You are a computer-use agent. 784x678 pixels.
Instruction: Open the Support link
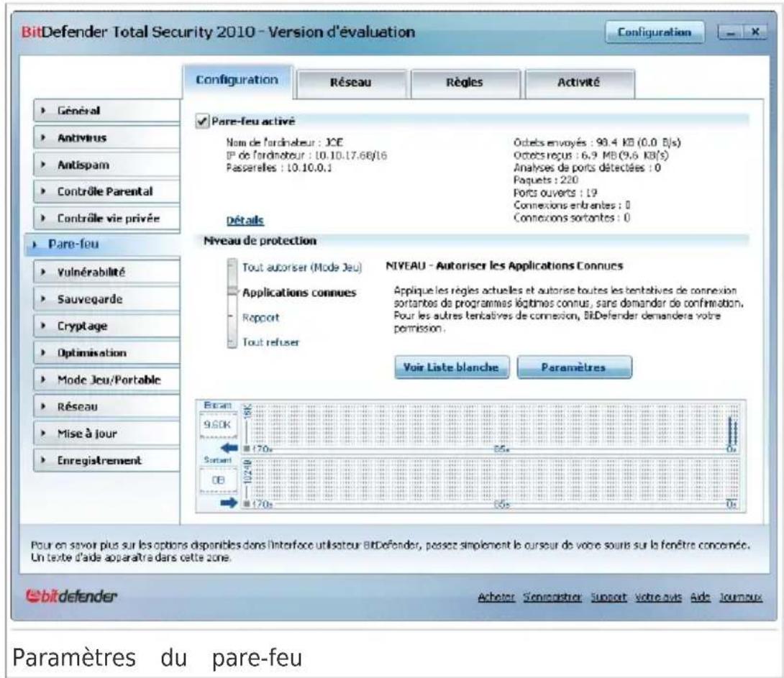608,597
